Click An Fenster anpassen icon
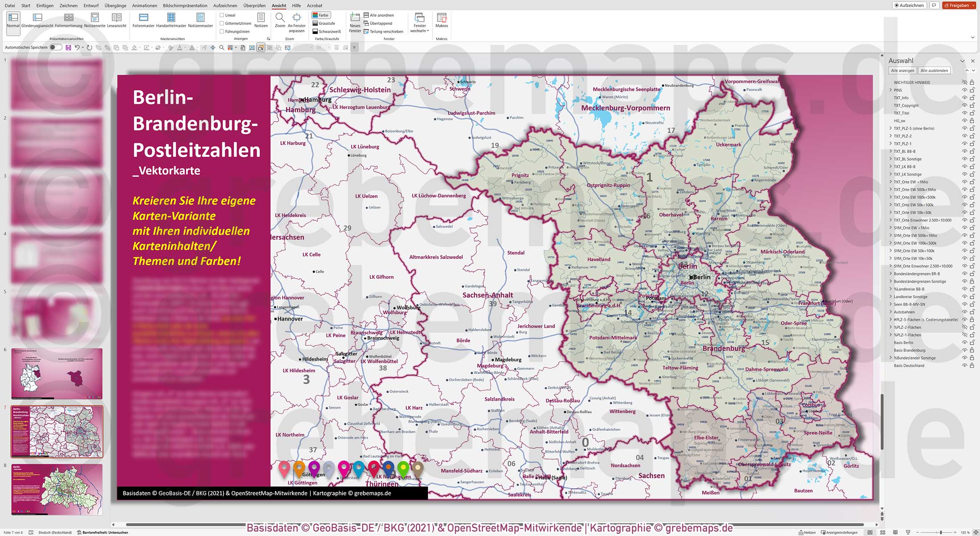The image size is (980, 536). [297, 18]
